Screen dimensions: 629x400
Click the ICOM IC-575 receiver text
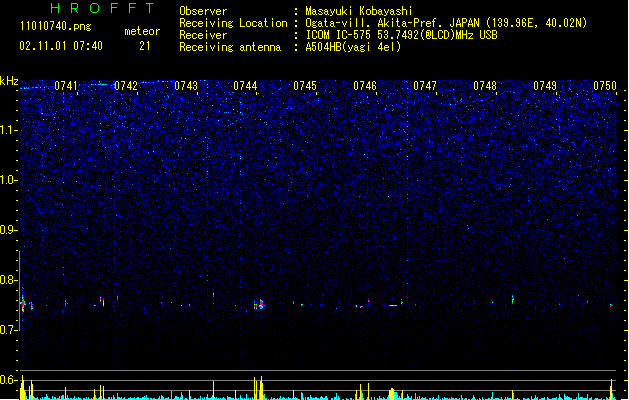point(401,35)
